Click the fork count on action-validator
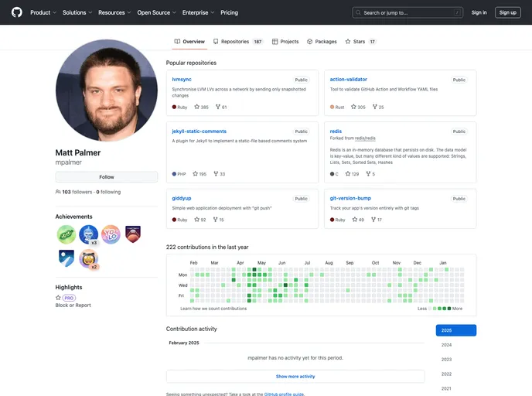 [378, 107]
